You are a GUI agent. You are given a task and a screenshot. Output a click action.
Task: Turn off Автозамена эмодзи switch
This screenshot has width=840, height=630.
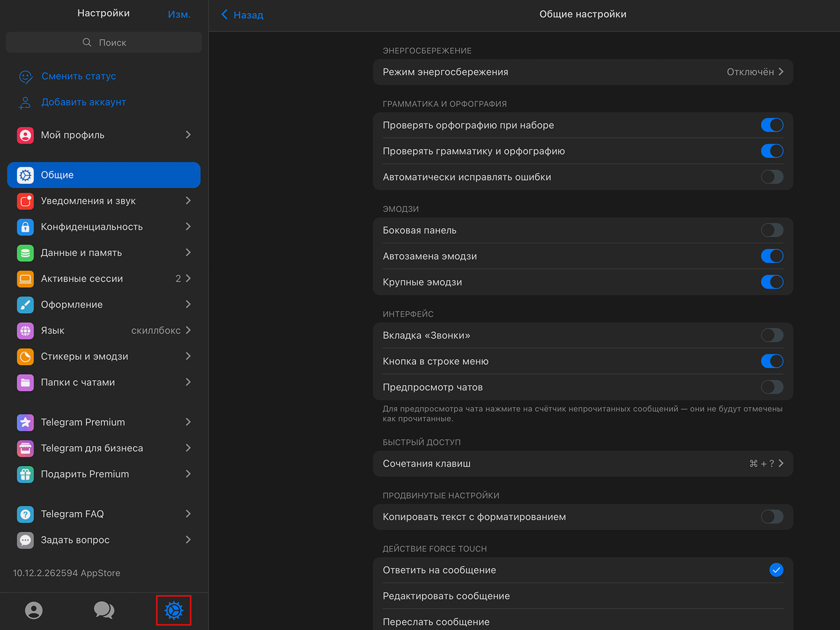(772, 256)
